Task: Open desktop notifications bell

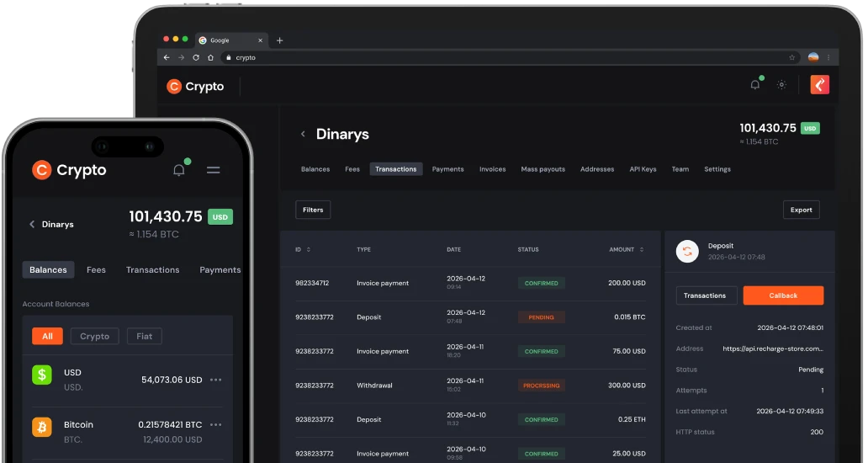Action: click(755, 84)
